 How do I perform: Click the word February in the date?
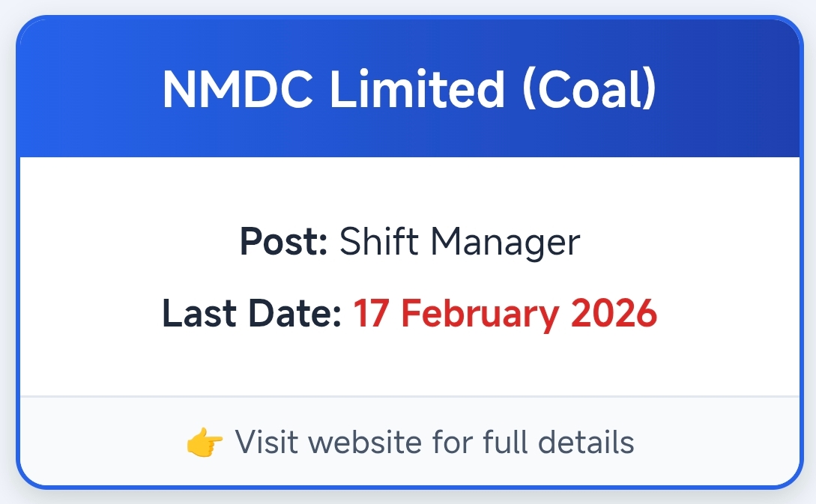pyautogui.click(x=483, y=315)
